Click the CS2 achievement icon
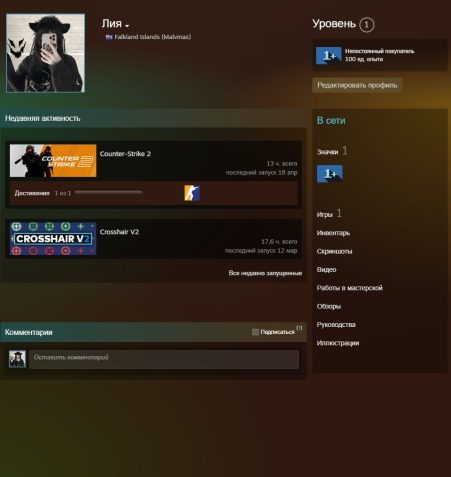This screenshot has height=477, width=451. 192,193
